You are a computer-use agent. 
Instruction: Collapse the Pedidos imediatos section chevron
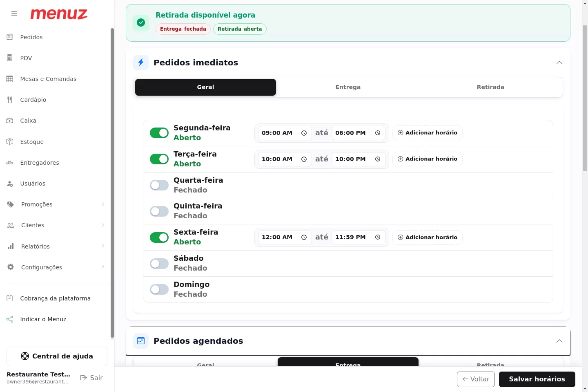[559, 63]
